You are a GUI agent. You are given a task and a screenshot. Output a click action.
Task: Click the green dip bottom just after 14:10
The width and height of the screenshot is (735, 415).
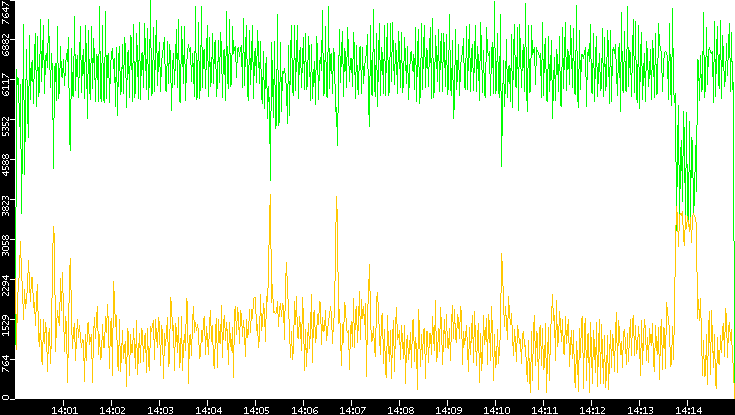(502, 136)
